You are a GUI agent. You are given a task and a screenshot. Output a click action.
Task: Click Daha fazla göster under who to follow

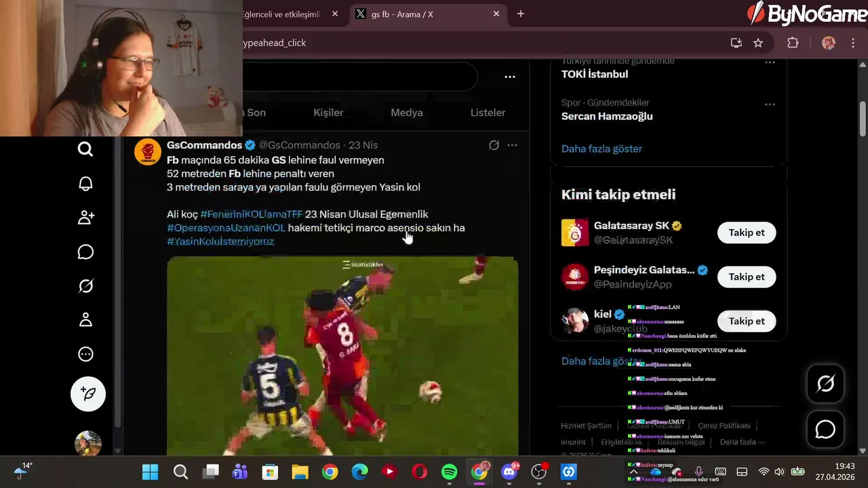(601, 361)
